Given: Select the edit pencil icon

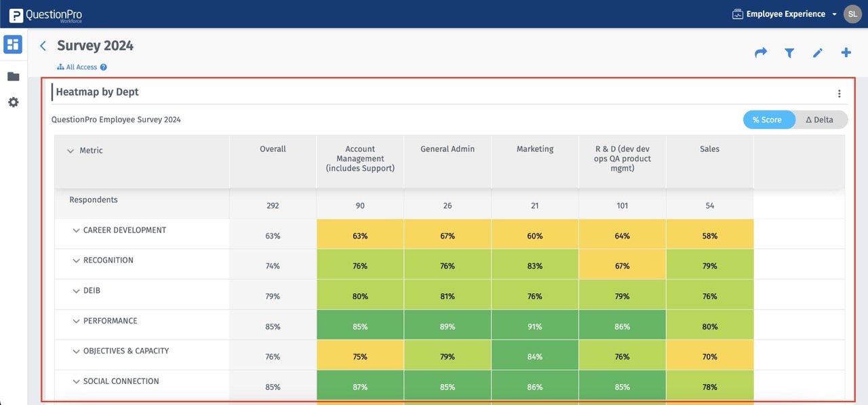Looking at the screenshot, I should tap(817, 52).
